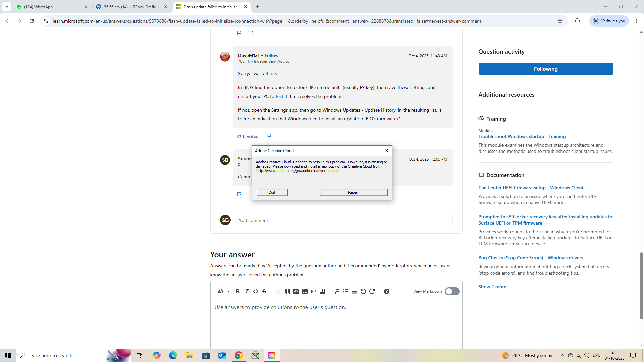This screenshot has height=362, width=644.
Task: Open Troubleshoot Windows startup training link
Action: coord(522,136)
